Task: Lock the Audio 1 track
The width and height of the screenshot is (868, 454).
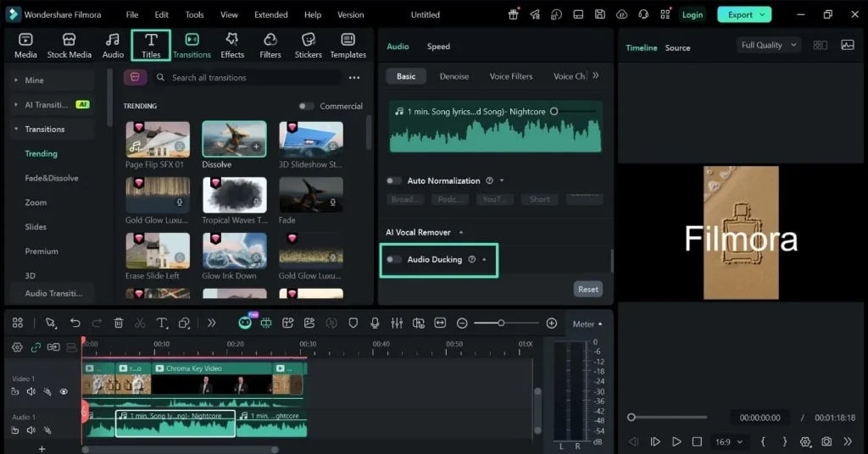Action: (15, 430)
